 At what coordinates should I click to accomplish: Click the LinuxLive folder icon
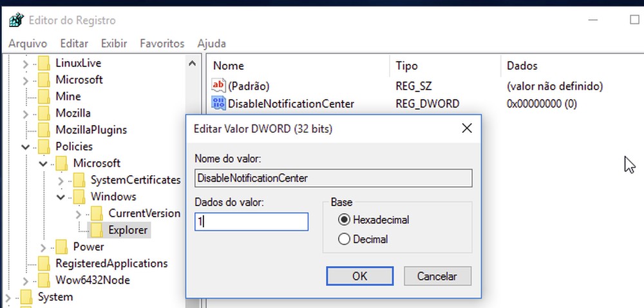tap(44, 63)
